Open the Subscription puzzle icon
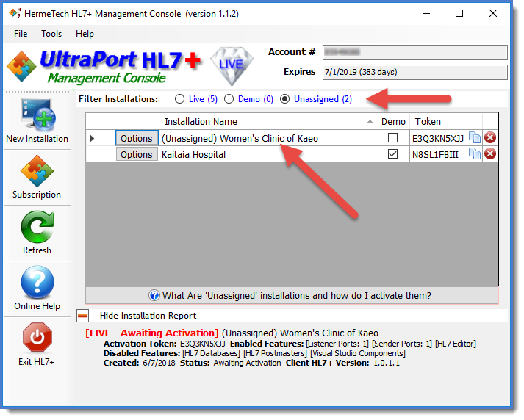The width and height of the screenshot is (524, 420). tap(37, 172)
